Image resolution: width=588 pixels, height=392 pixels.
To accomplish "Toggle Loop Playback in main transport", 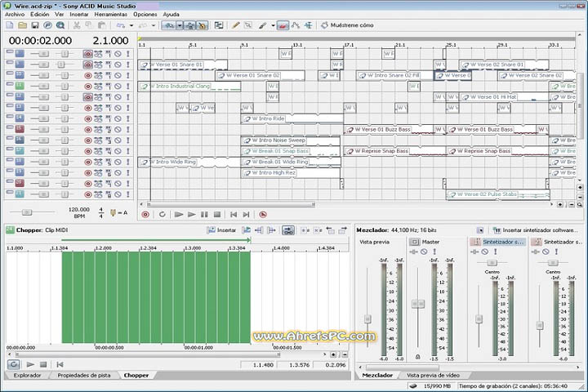I will 162,215.
